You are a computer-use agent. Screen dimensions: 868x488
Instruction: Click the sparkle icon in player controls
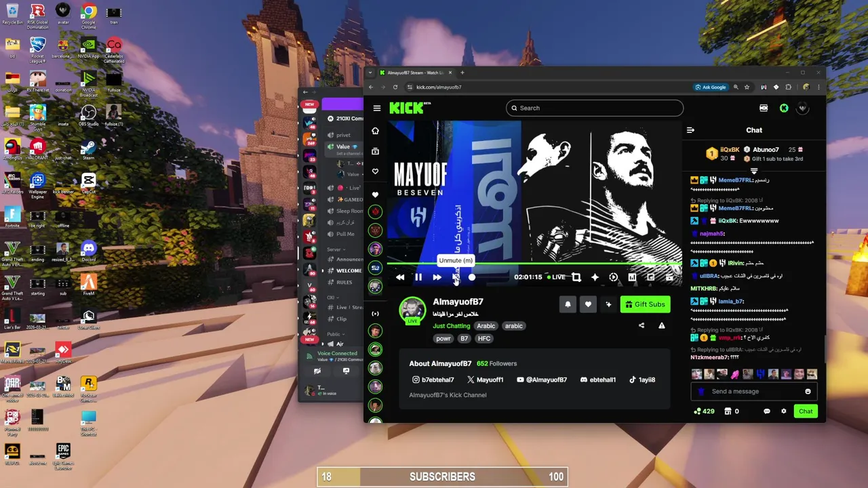tap(595, 277)
